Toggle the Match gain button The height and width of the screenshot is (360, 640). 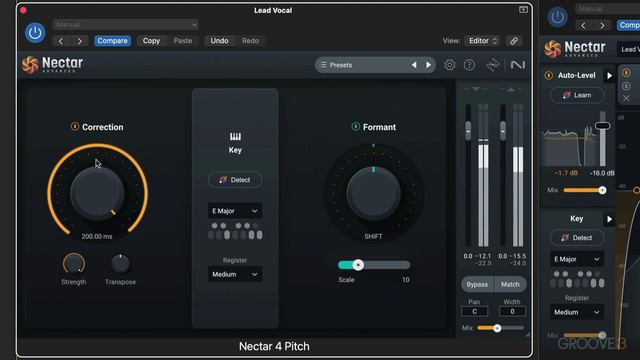point(510,284)
